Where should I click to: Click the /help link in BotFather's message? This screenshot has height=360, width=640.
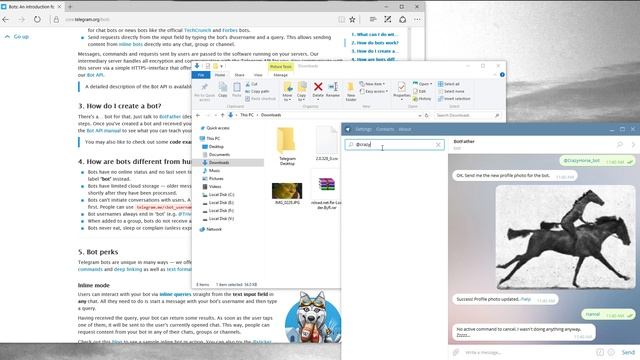(525, 299)
